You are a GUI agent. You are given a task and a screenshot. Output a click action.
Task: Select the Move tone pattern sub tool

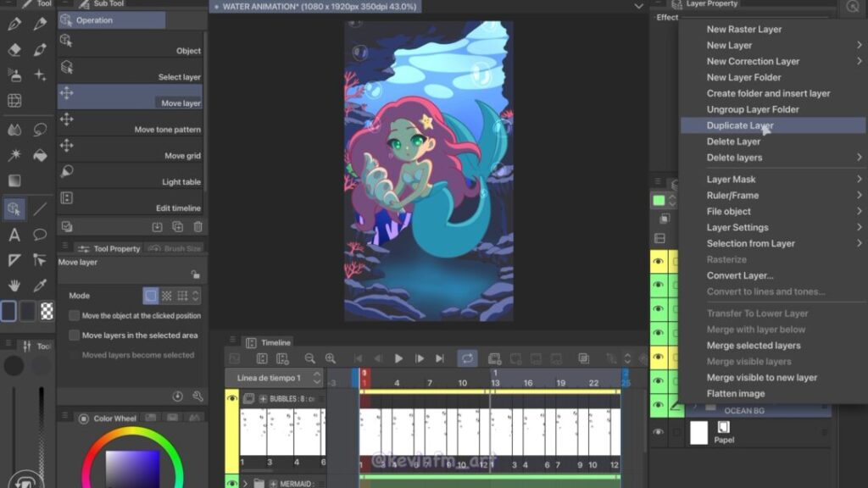131,124
